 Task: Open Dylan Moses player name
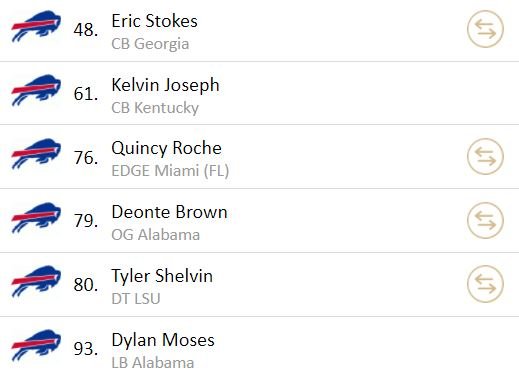pos(163,341)
